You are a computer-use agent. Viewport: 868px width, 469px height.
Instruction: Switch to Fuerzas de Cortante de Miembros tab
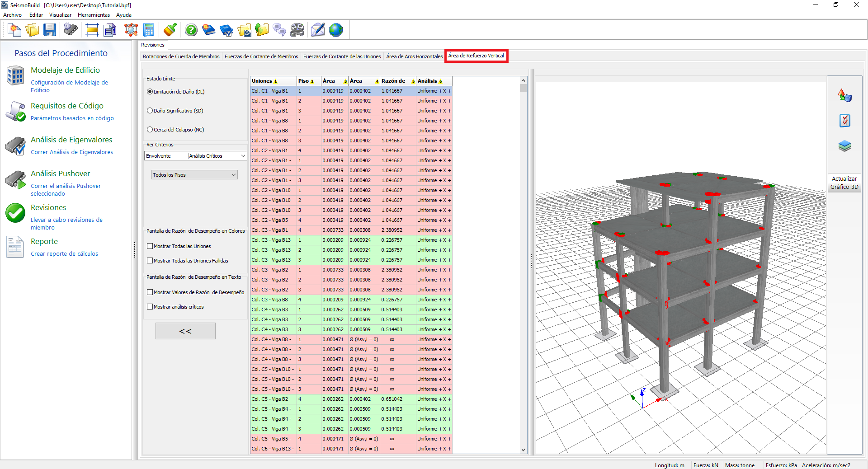tap(261, 56)
